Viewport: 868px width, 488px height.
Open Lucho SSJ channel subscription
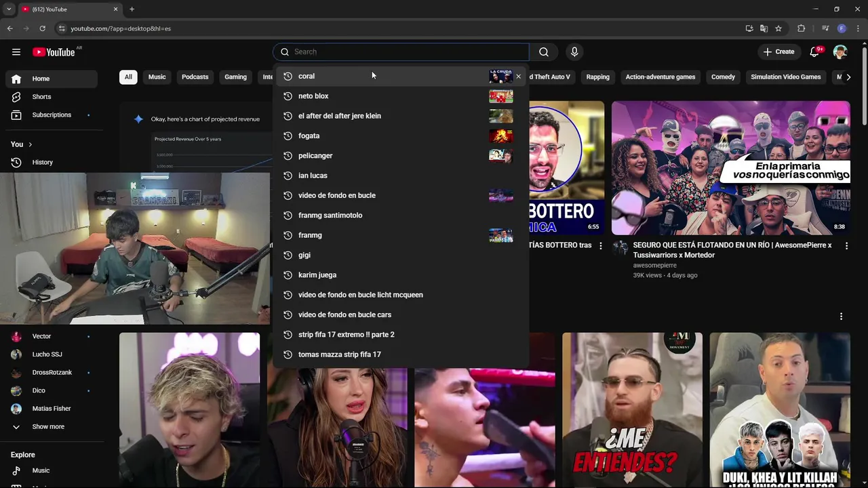pos(52,354)
